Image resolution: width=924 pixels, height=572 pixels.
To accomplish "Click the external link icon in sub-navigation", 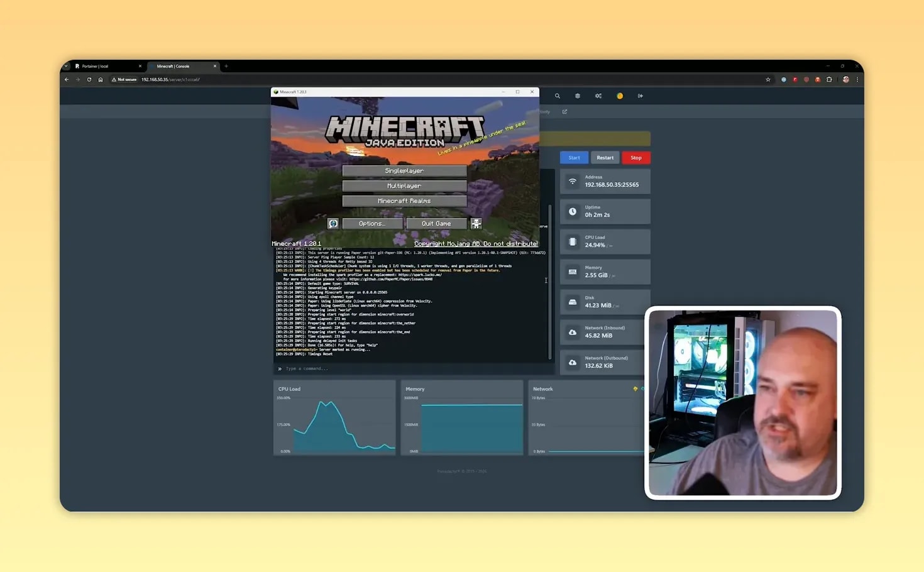I will click(564, 112).
